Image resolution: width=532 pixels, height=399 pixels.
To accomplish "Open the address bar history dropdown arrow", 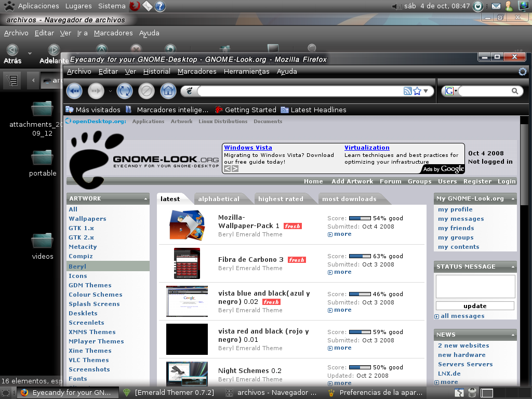I will pyautogui.click(x=426, y=91).
